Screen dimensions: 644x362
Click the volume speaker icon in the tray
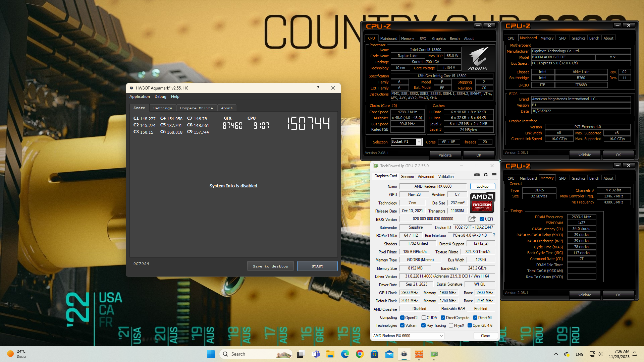[600, 354]
